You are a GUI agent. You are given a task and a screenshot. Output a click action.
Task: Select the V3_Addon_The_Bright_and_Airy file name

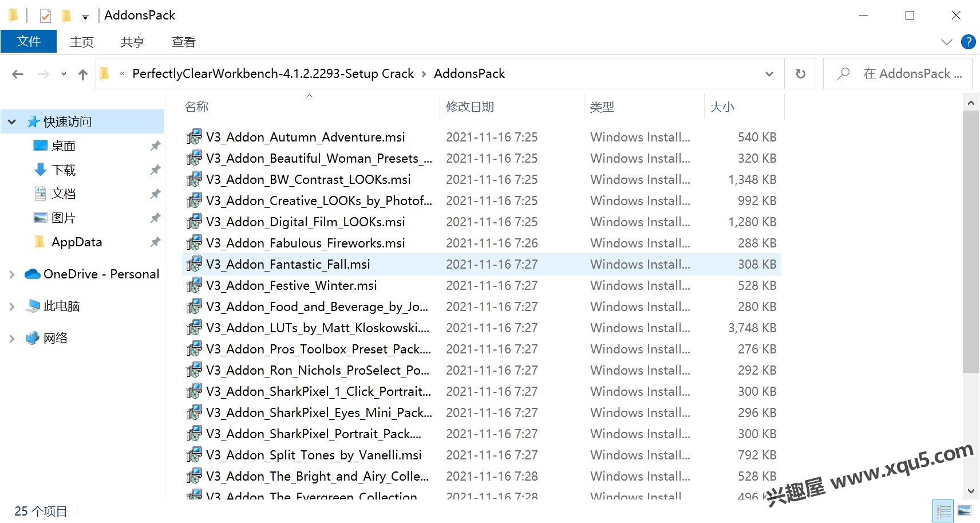[x=317, y=476]
